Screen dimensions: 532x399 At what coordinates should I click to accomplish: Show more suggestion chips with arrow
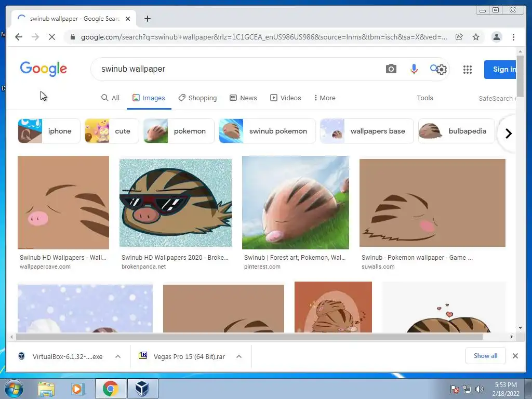tap(508, 134)
